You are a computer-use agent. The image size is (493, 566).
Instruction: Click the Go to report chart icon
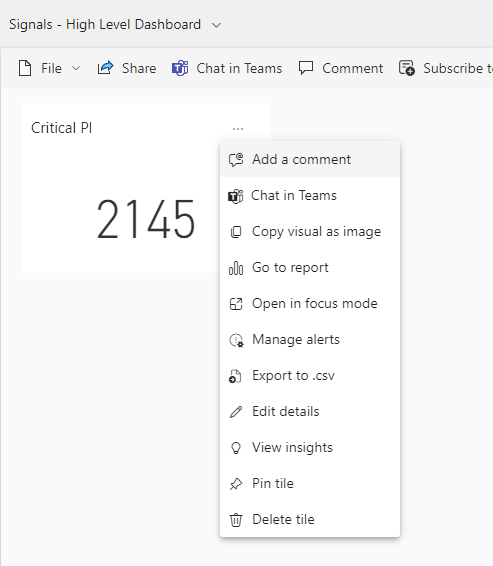pyautogui.click(x=236, y=268)
